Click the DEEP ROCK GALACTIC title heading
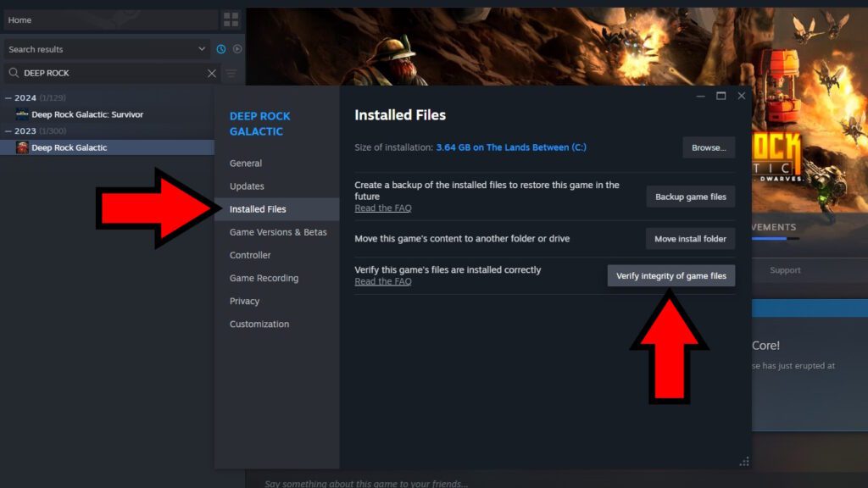This screenshot has height=488, width=868. 259,124
